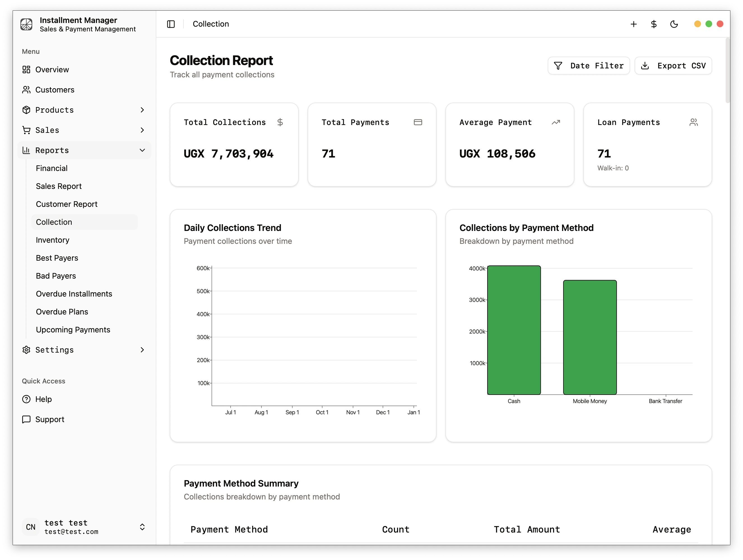Click the plus icon in the top bar

pos(633,24)
